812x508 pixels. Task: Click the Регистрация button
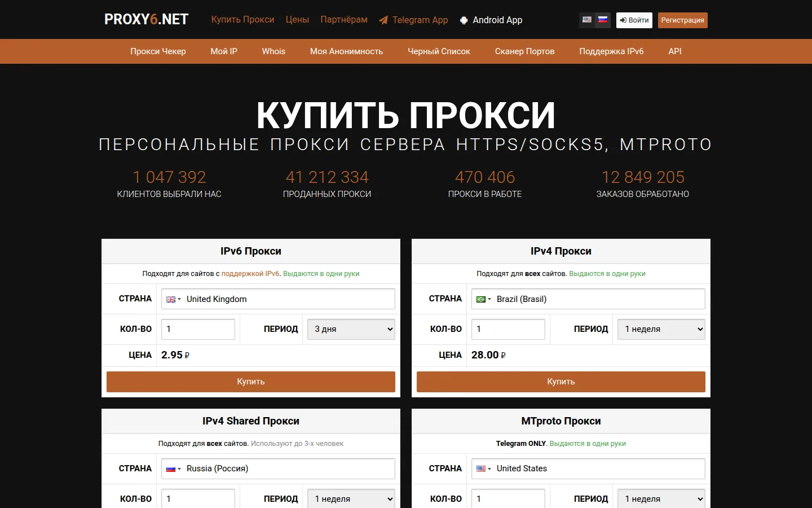click(682, 20)
